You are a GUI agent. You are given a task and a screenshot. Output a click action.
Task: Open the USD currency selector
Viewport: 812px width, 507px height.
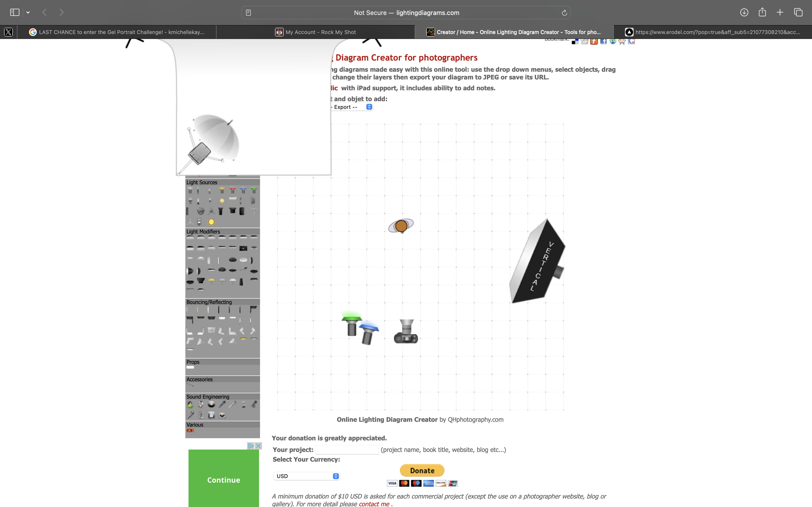306,476
